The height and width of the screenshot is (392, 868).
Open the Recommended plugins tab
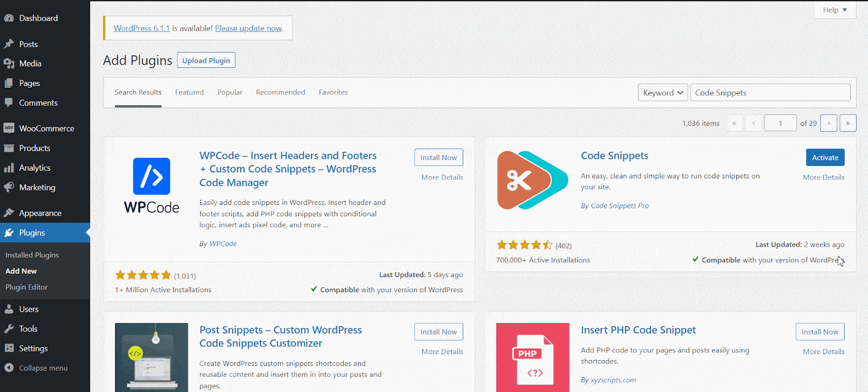pyautogui.click(x=280, y=92)
